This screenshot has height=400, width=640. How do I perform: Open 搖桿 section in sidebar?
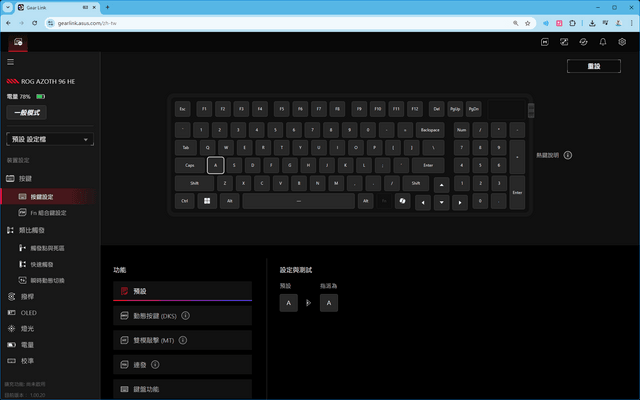pos(27,297)
